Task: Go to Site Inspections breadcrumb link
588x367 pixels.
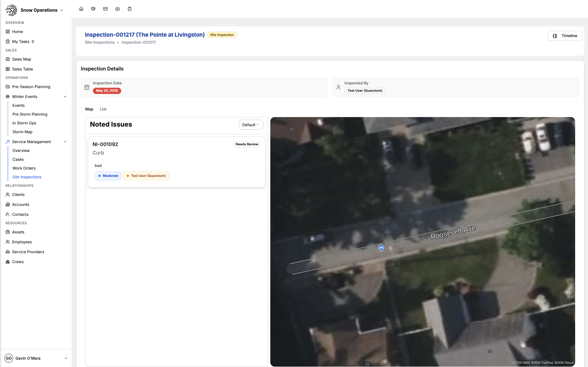Action: point(100,43)
